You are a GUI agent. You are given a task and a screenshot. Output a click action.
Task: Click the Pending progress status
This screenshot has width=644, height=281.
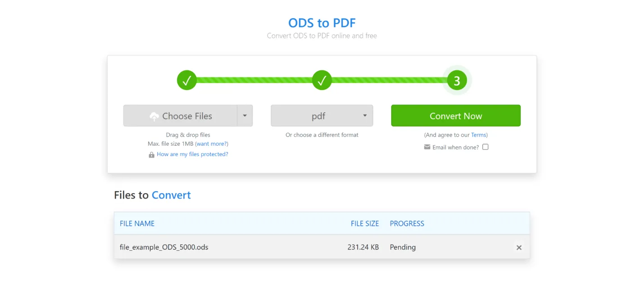(402, 247)
